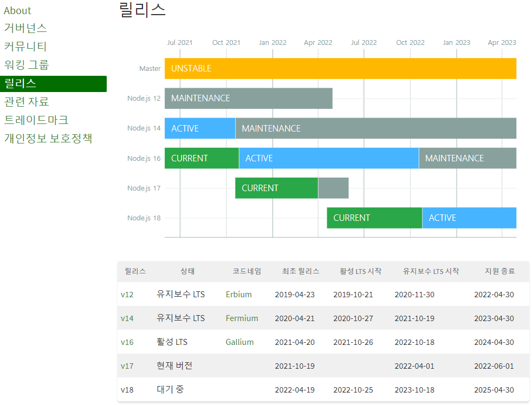Click the Node.js 14 row label

coord(144,128)
